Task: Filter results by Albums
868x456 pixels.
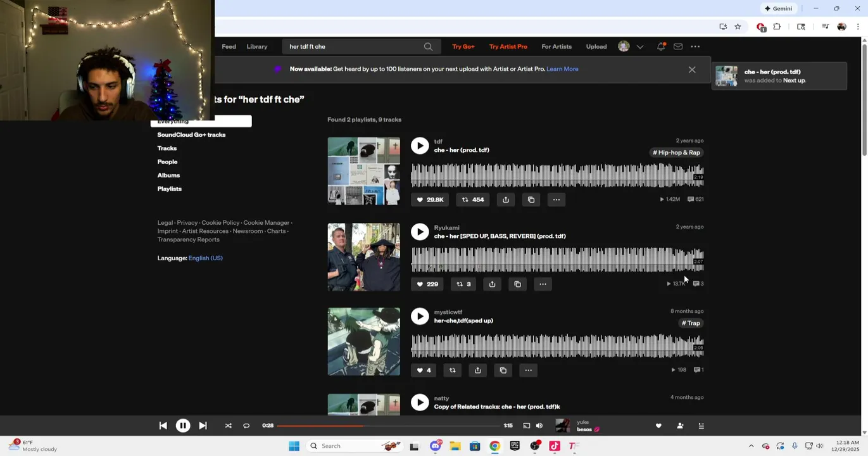Action: point(168,175)
